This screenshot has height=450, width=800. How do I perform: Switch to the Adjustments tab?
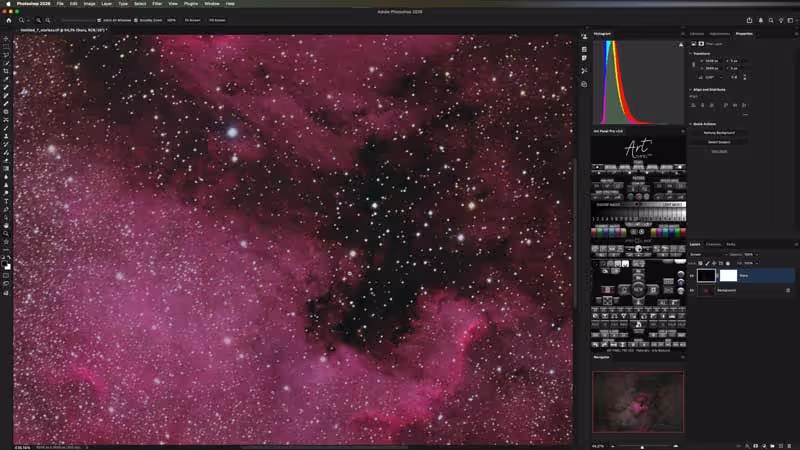tap(719, 34)
